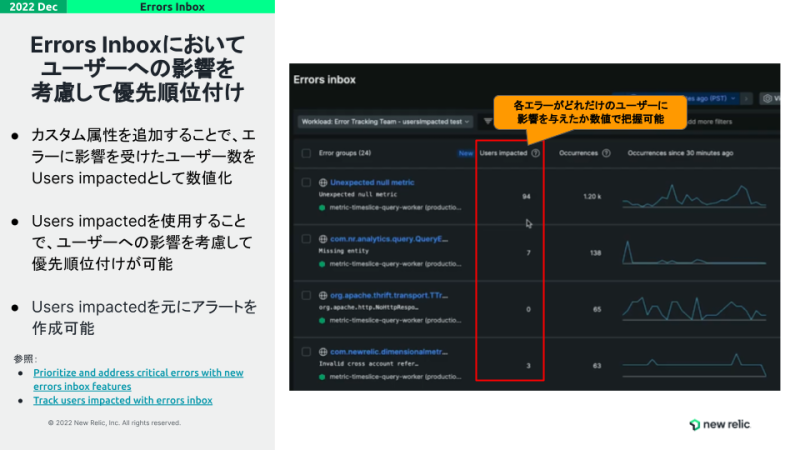Tick the checkbox for Unexpected null metric
800x450 pixels.
[306, 182]
